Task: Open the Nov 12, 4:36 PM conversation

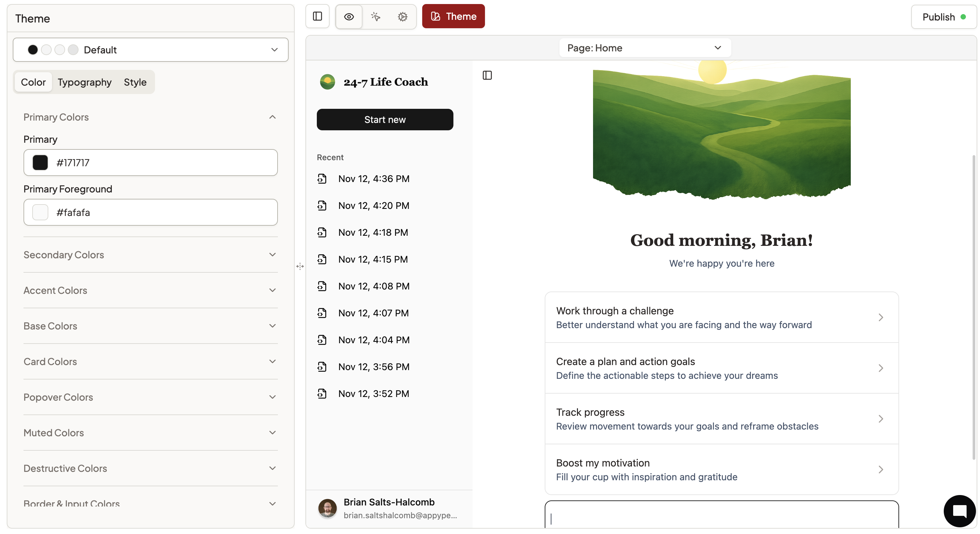Action: (374, 179)
